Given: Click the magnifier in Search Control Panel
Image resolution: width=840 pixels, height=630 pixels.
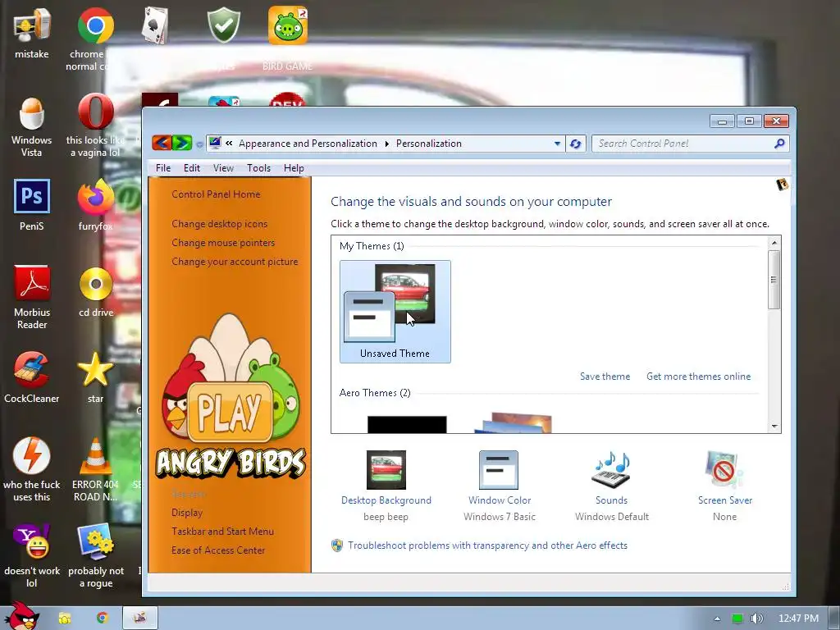Looking at the screenshot, I should [x=779, y=143].
